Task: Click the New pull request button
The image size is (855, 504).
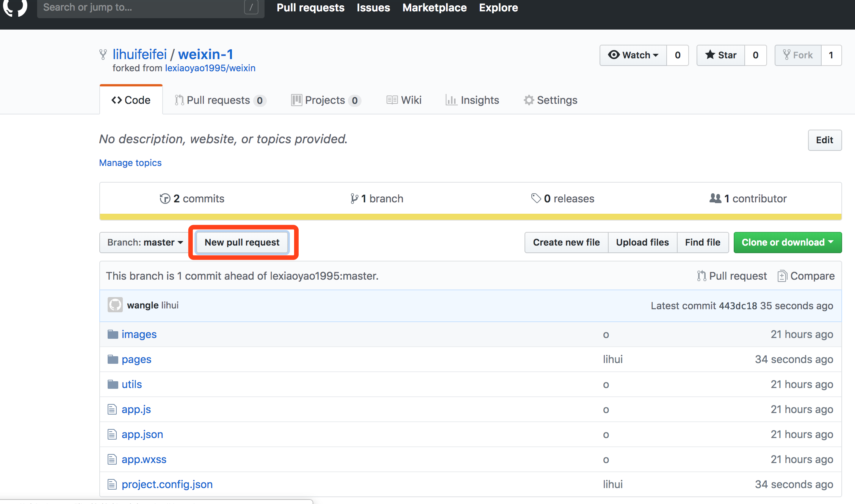Action: [242, 243]
